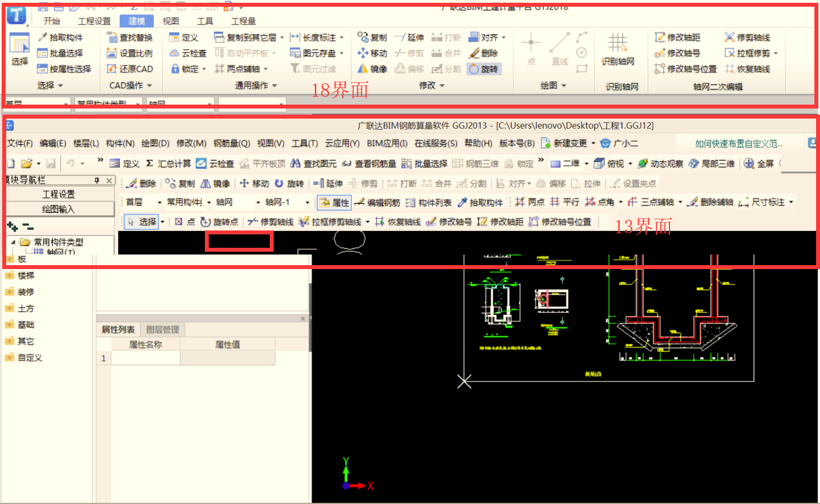Click 修改轴距 in GTJ2018 轴网二次编辑 group
The height and width of the screenshot is (504, 820).
677,37
